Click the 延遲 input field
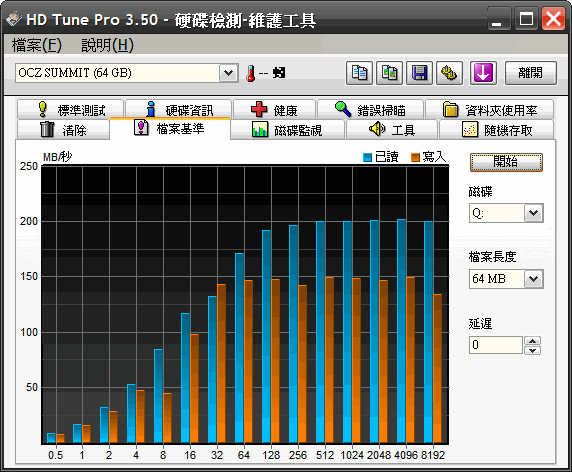The image size is (572, 472). (496, 345)
